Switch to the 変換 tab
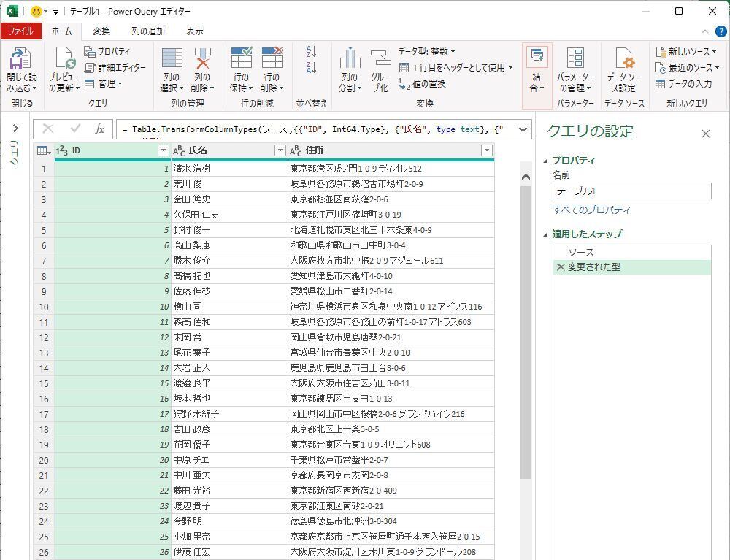 [101, 31]
